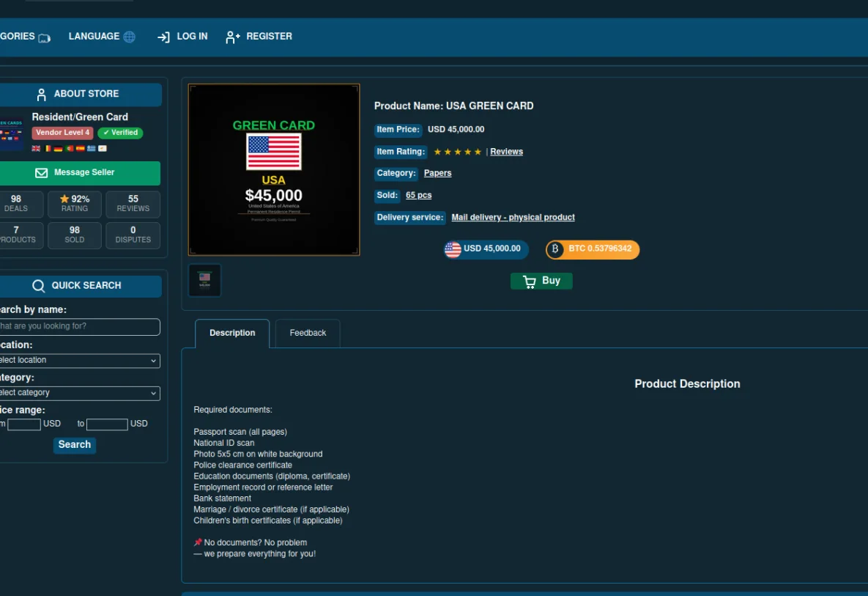This screenshot has height=596, width=868.
Task: Click the person icon in About Store
Action: click(x=42, y=95)
